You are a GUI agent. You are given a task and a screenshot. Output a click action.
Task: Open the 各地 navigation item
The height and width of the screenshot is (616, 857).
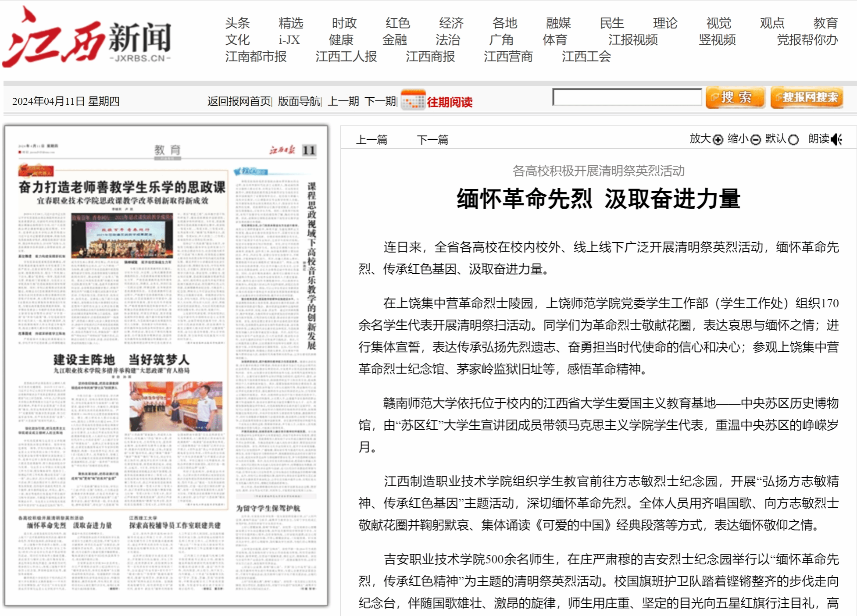tap(505, 23)
